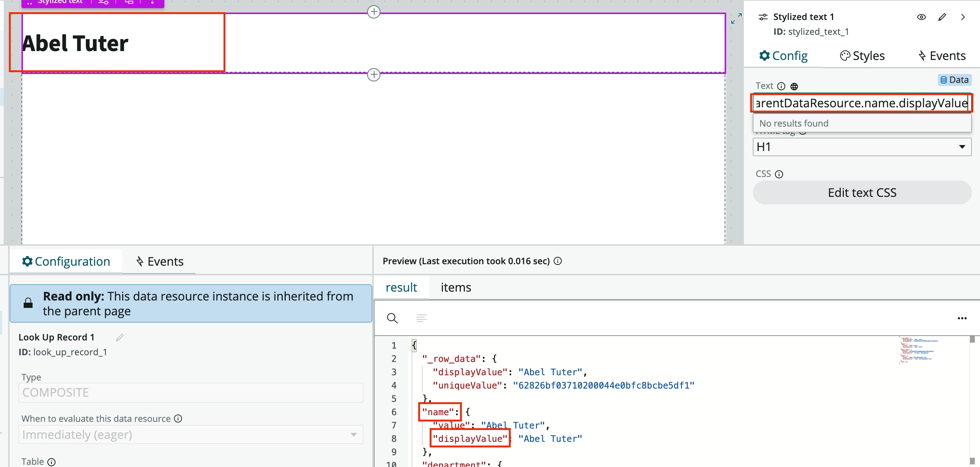The image size is (980, 467).
Task: Click the info icon next to the Text label
Action: 781,86
